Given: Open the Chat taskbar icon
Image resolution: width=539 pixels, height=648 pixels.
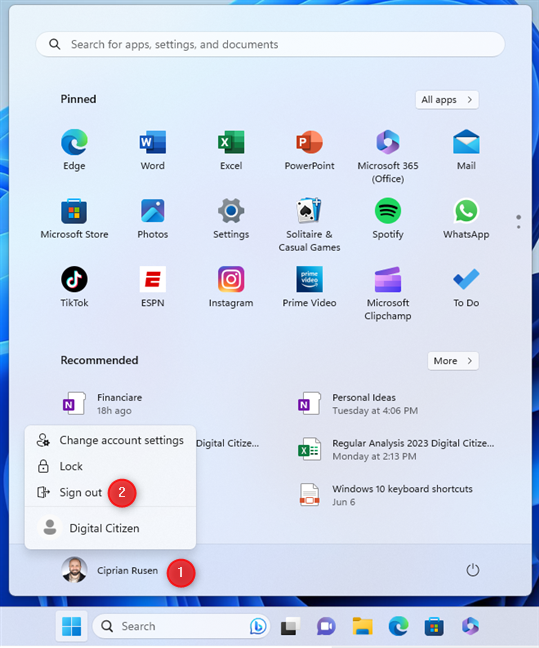Looking at the screenshot, I should coord(326,627).
